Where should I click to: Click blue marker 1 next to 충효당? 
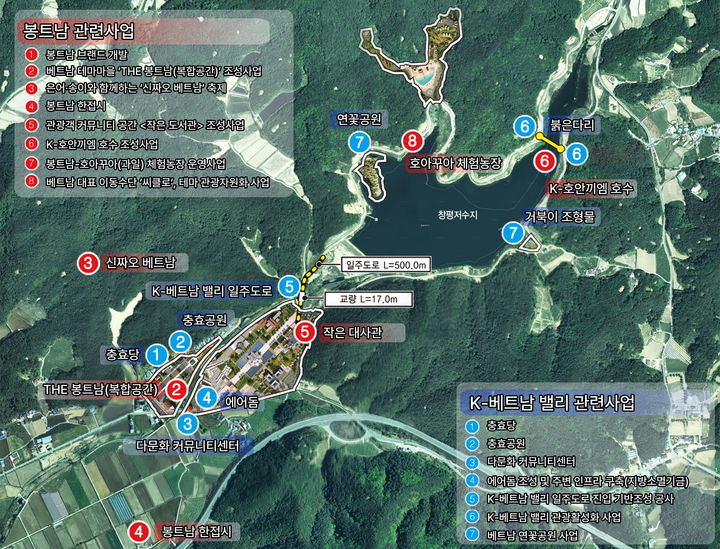pyautogui.click(x=156, y=353)
